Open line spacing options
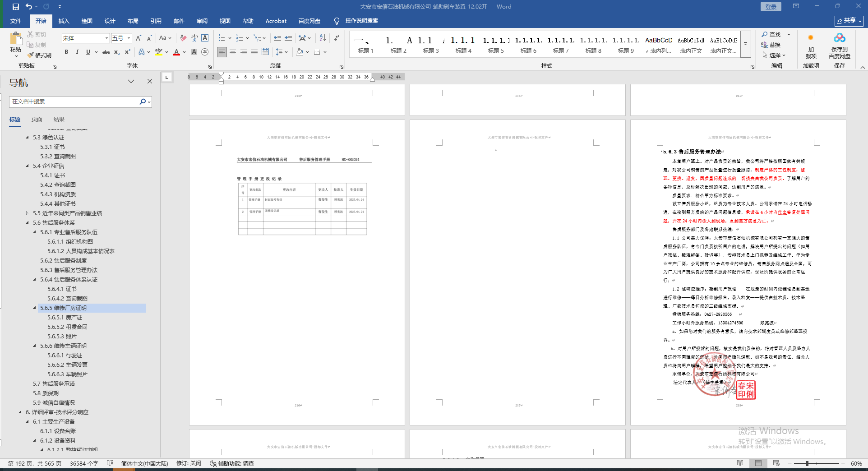Image resolution: width=868 pixels, height=471 pixels. [282, 52]
